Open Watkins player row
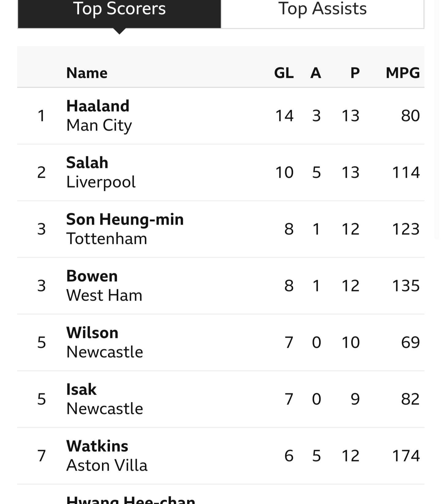 coord(221,456)
